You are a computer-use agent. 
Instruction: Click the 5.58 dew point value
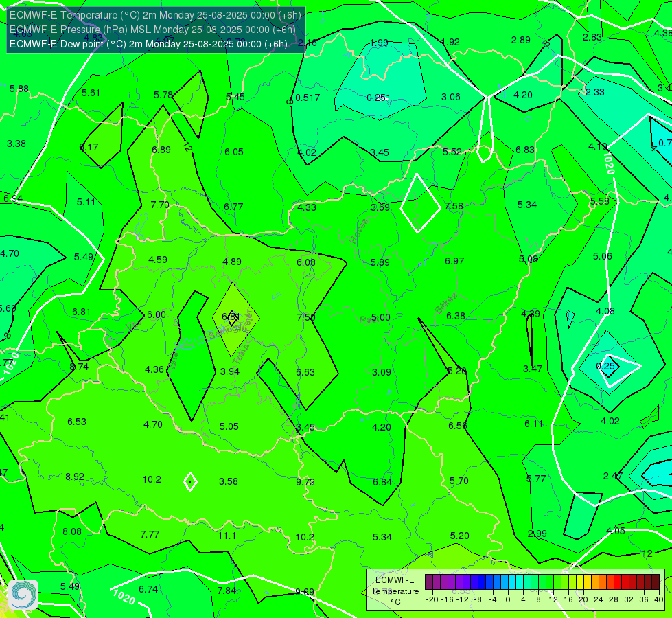click(x=599, y=201)
